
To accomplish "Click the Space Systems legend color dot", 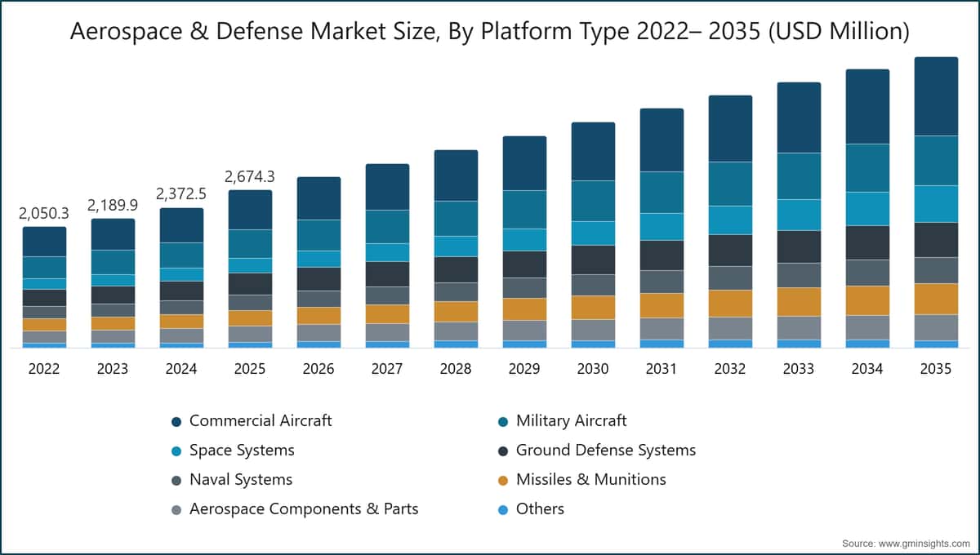I will [176, 451].
